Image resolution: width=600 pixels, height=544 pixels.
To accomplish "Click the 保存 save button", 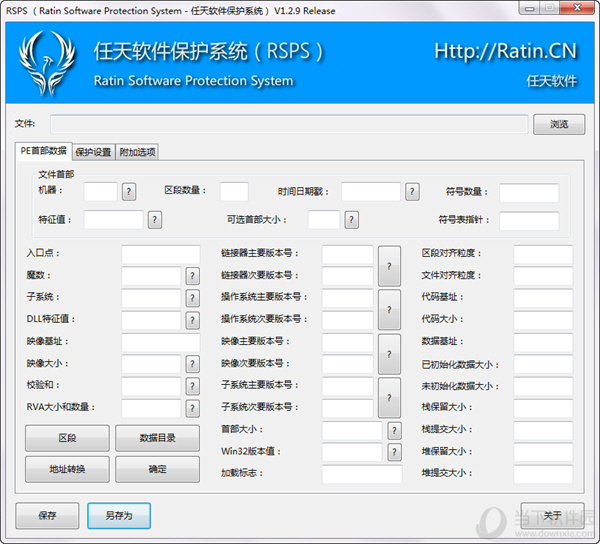I will tap(47, 516).
